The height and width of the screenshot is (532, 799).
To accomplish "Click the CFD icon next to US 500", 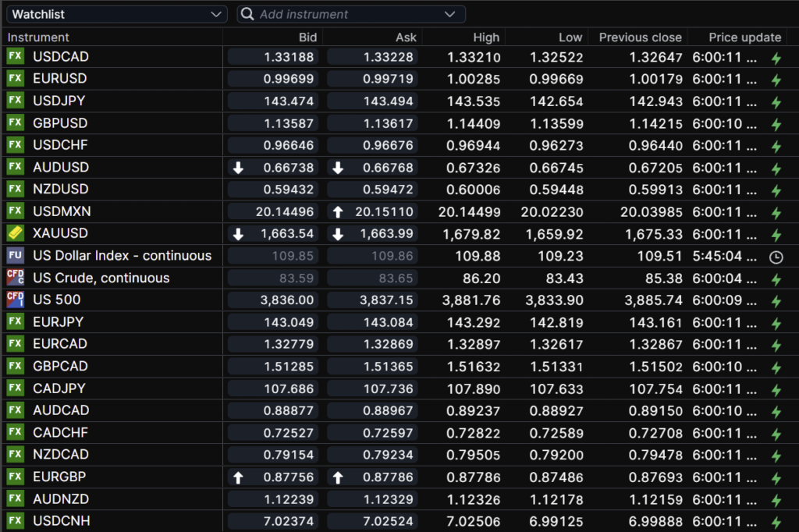I will pos(15,300).
